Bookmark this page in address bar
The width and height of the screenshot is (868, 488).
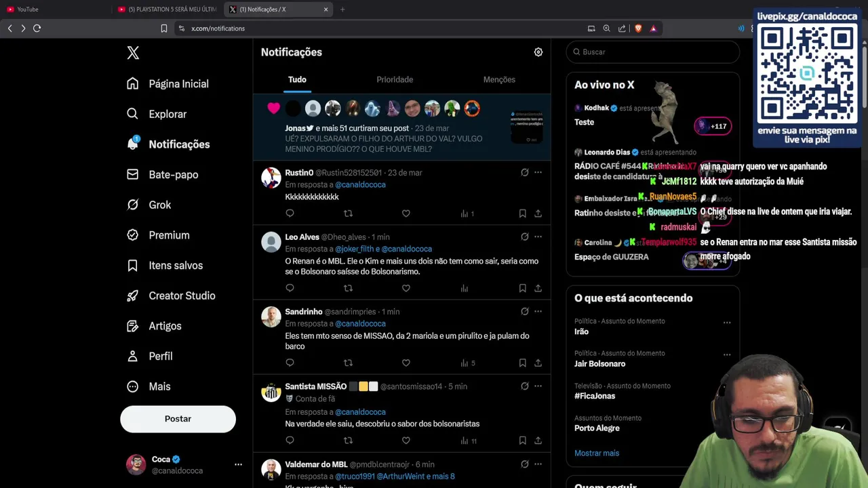click(163, 28)
